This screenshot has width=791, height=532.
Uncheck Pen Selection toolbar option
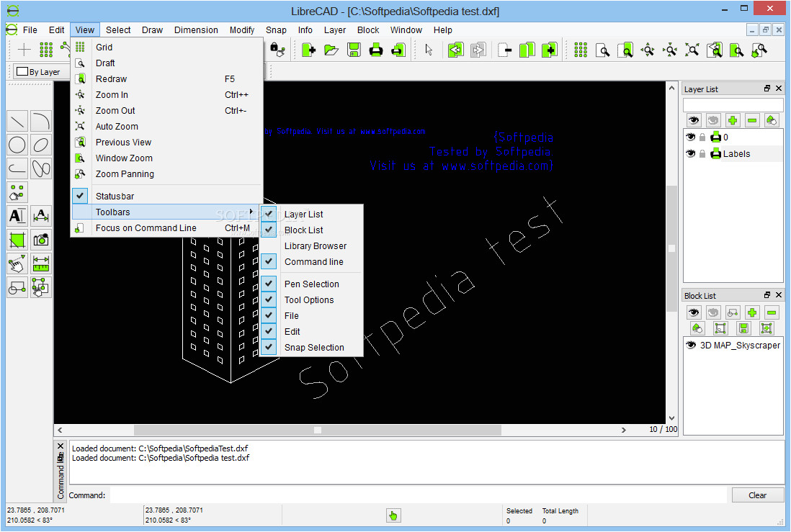269,284
